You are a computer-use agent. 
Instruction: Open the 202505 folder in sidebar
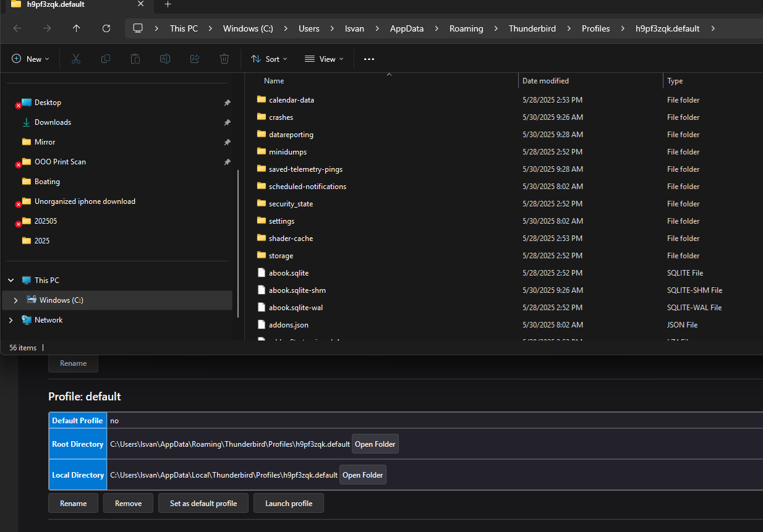click(x=46, y=221)
